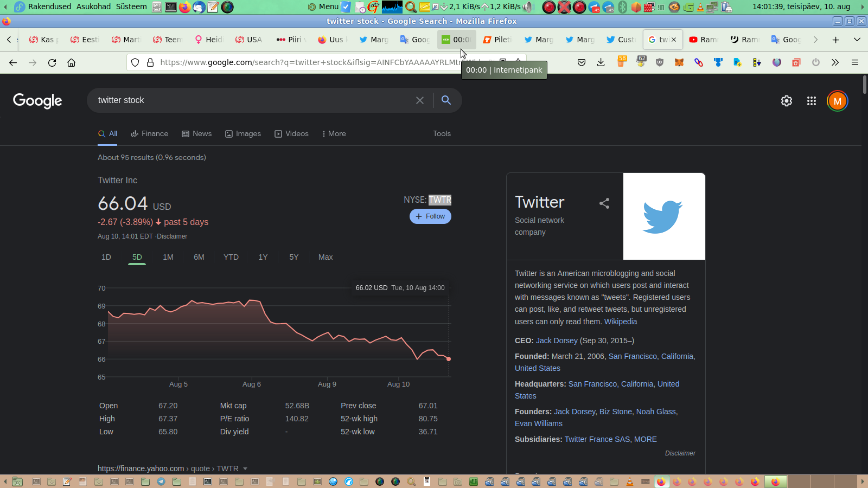This screenshot has height=488, width=868.
Task: Switch to the USA browser tab
Action: (248, 40)
